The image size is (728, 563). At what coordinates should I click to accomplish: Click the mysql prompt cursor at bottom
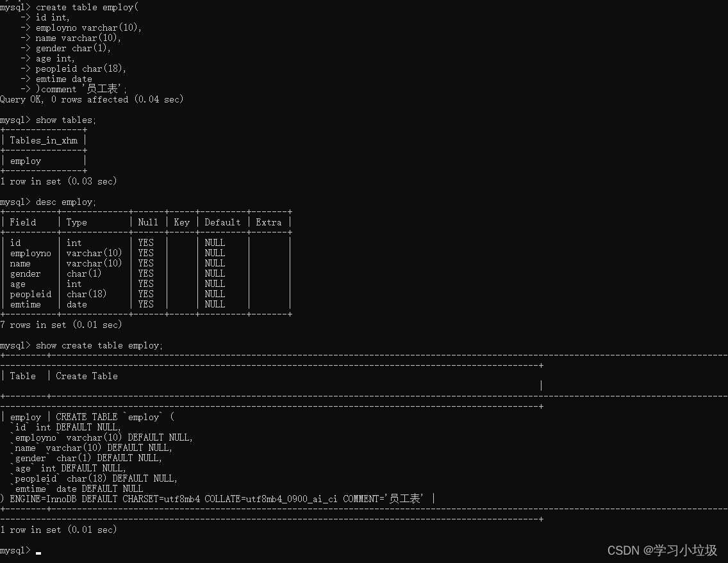37,550
